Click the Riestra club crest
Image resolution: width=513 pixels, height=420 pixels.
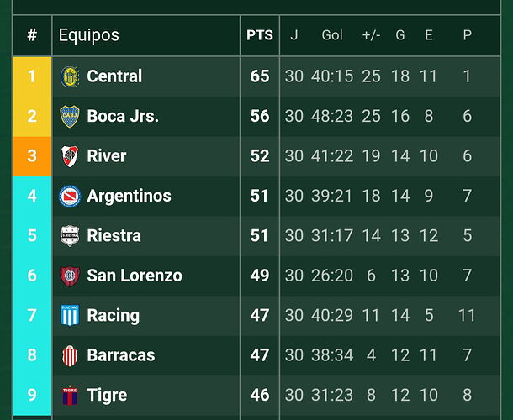(x=69, y=236)
